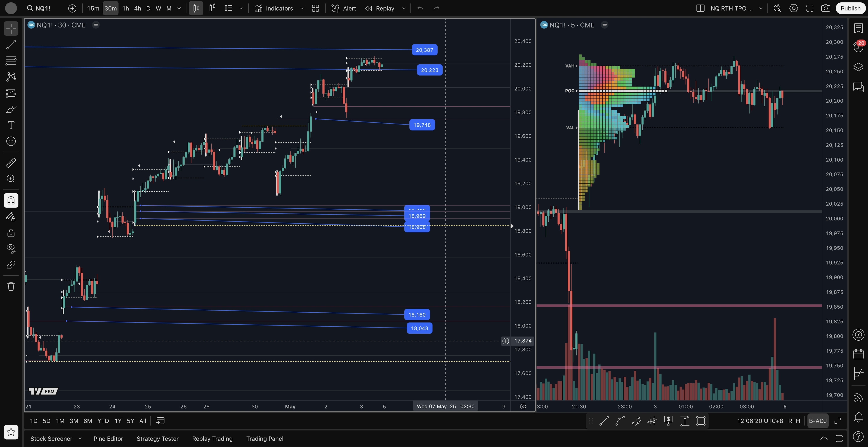
Task: Click the blue 20,387 price line label
Action: click(x=424, y=50)
